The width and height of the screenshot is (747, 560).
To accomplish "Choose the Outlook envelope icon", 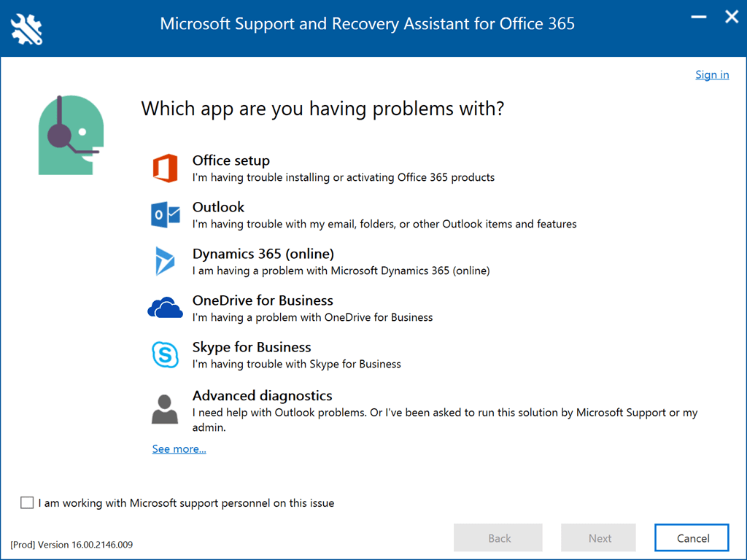I will pos(166,215).
